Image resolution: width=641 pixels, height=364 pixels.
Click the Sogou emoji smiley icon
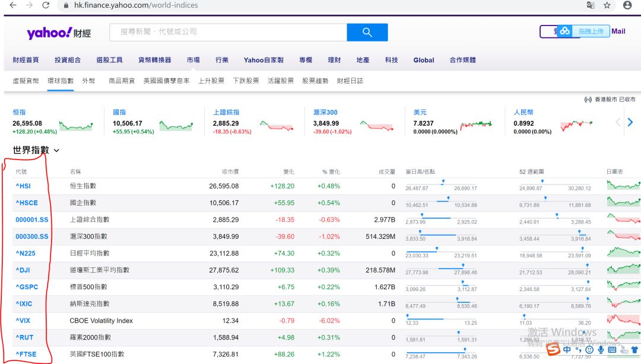pos(589,350)
